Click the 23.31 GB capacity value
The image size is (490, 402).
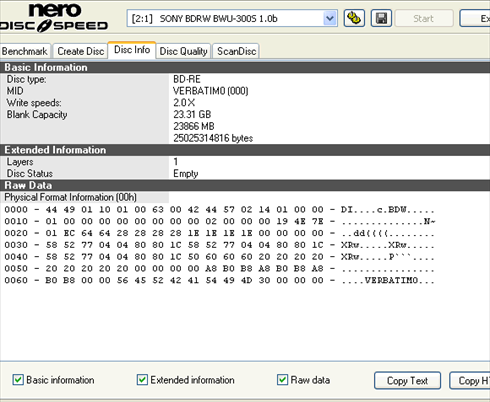[192, 114]
